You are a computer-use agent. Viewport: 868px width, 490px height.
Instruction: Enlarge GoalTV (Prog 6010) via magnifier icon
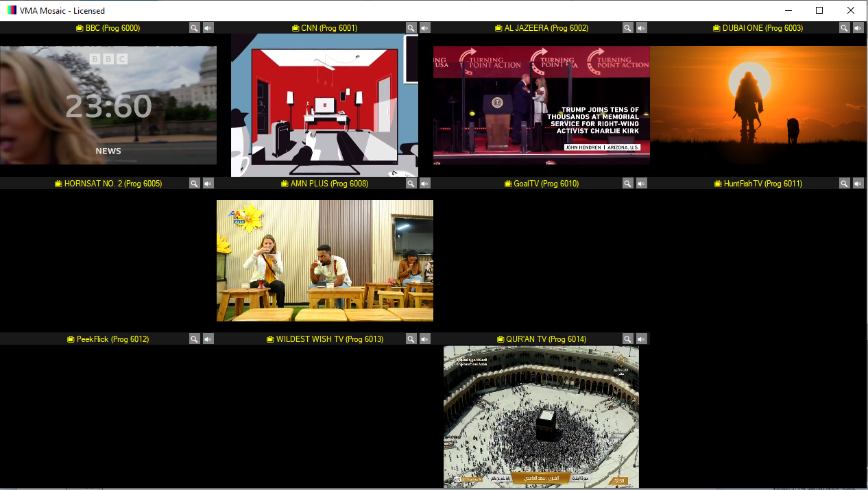(x=628, y=184)
